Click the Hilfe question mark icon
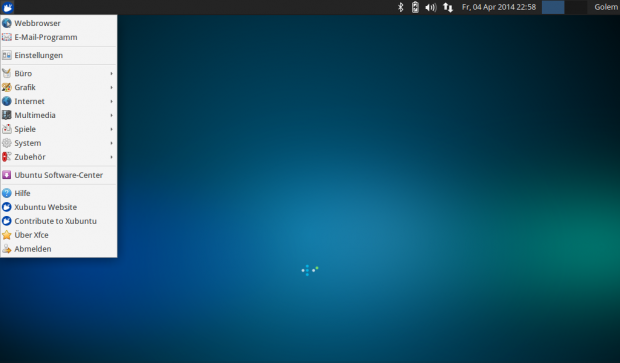The height and width of the screenshot is (363, 620). [x=7, y=193]
